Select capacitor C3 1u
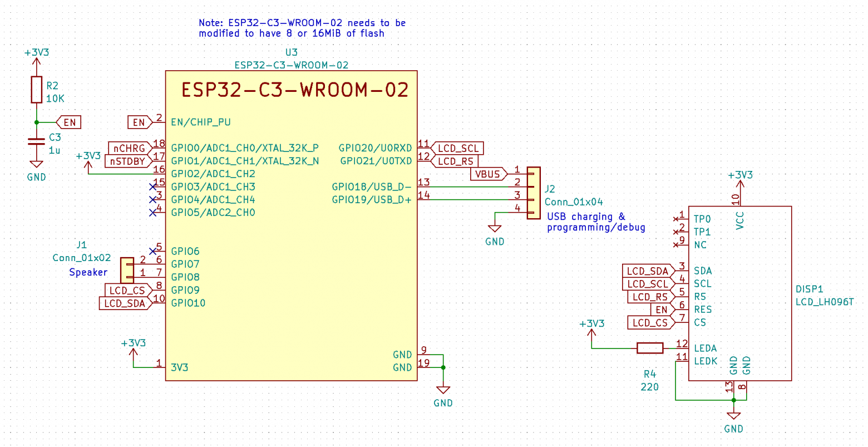Viewport: 868px width, 447px height. [x=36, y=141]
